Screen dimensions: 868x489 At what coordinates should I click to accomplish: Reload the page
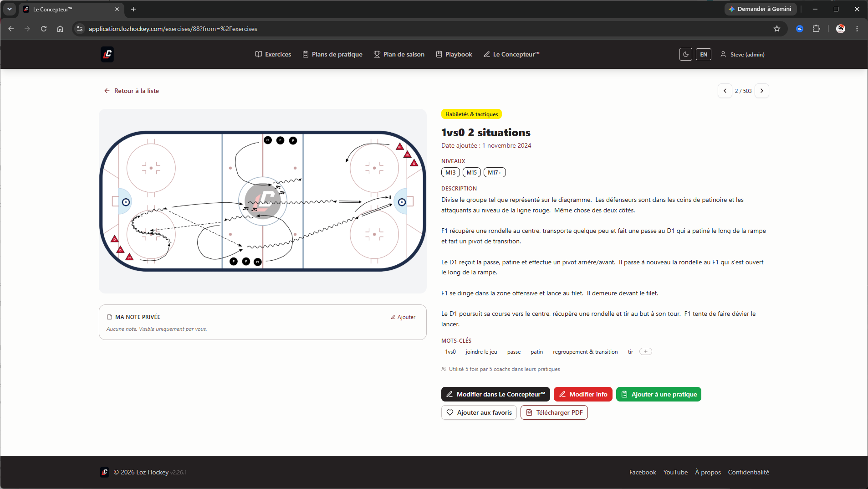(44, 29)
